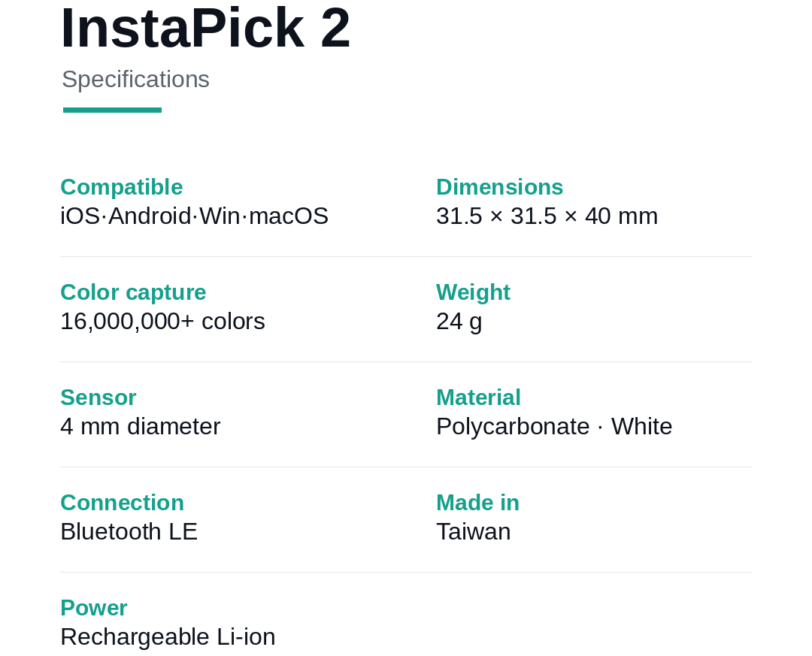Image resolution: width=812 pixels, height=656 pixels.
Task: Click the teal underline below Specifications
Action: click(x=112, y=110)
